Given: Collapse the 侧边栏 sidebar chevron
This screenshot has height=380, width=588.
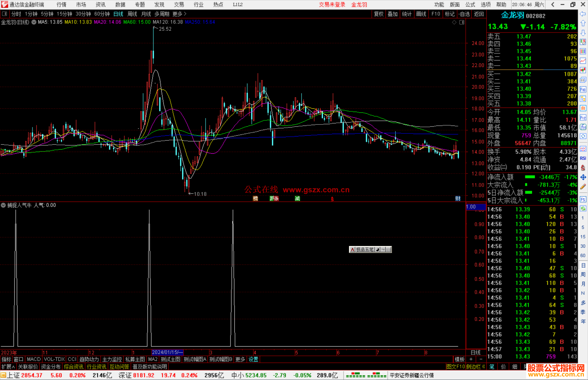Looking at the screenshot, I should (483, 367).
